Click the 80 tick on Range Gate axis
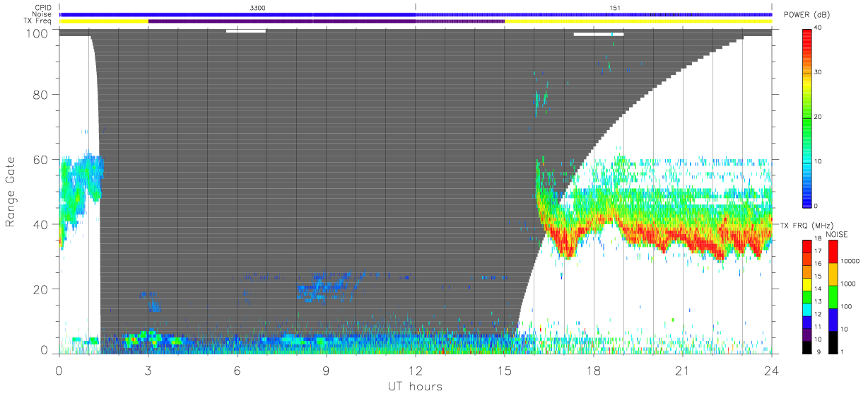 (41, 95)
